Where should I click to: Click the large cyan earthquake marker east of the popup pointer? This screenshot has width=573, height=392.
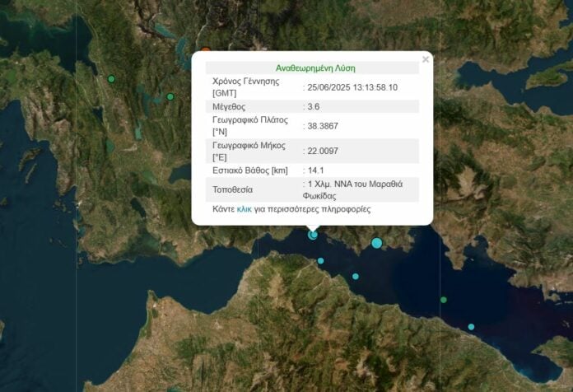pyautogui.click(x=377, y=243)
